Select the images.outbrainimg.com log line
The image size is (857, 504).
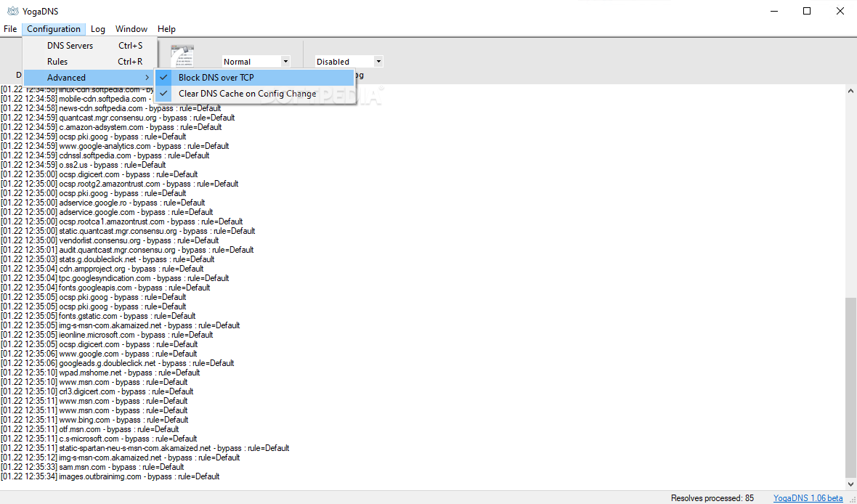(x=110, y=476)
